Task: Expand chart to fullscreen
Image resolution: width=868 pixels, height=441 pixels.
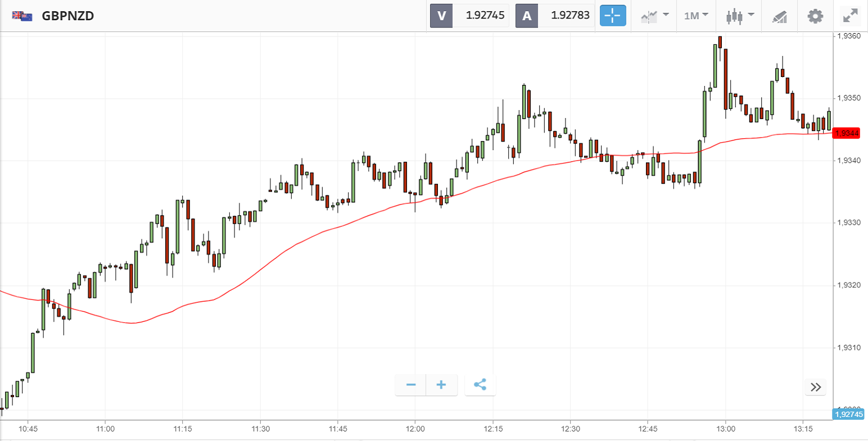Action: 851,16
